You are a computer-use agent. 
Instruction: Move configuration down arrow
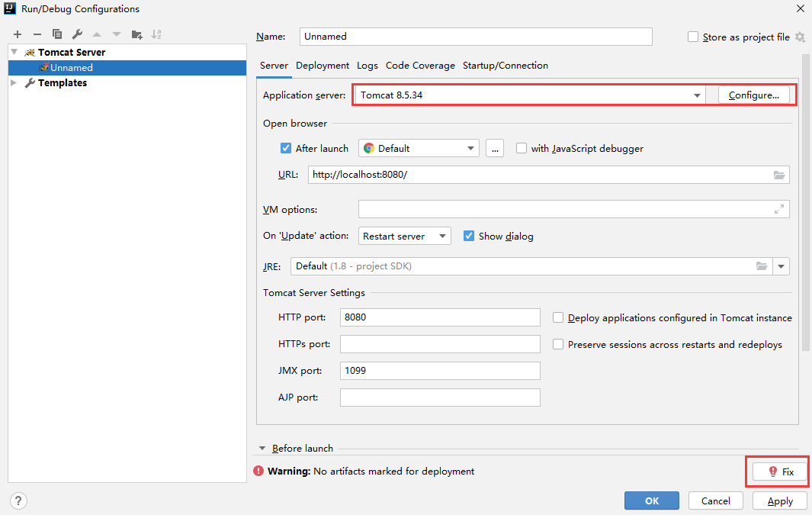117,34
